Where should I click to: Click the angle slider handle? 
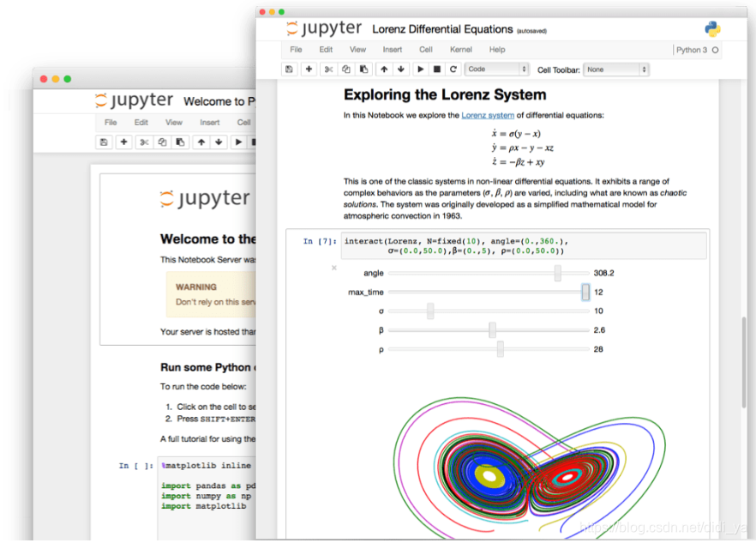(x=558, y=273)
